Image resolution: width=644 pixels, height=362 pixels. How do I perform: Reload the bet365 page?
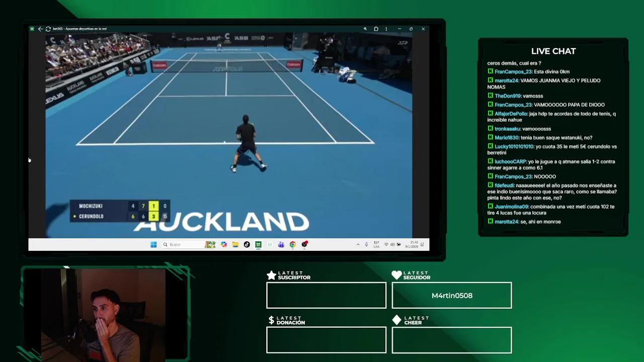(48, 29)
